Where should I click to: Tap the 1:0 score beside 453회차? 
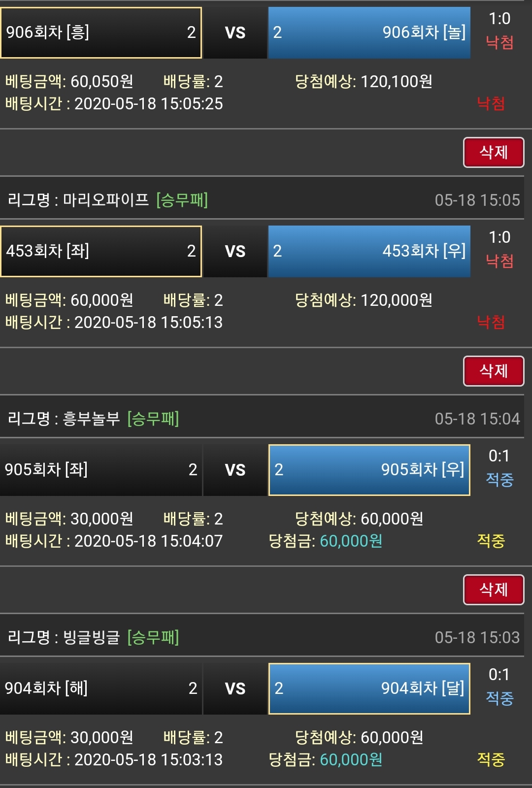click(x=499, y=237)
